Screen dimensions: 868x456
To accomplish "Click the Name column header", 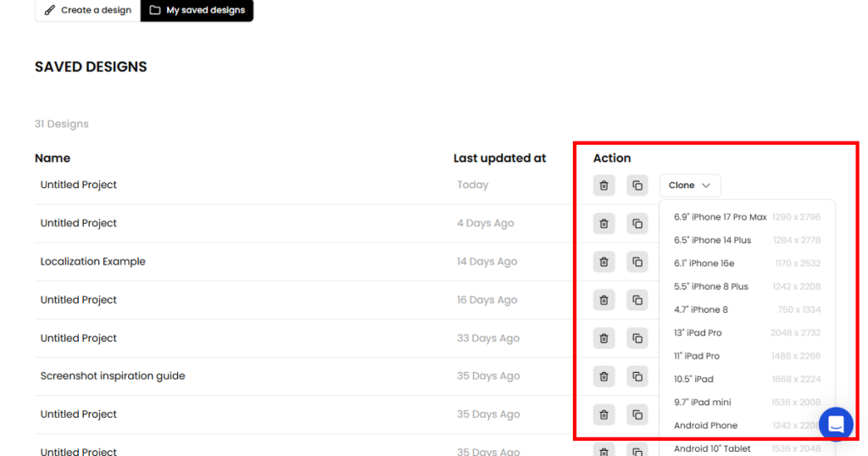I will pos(53,158).
